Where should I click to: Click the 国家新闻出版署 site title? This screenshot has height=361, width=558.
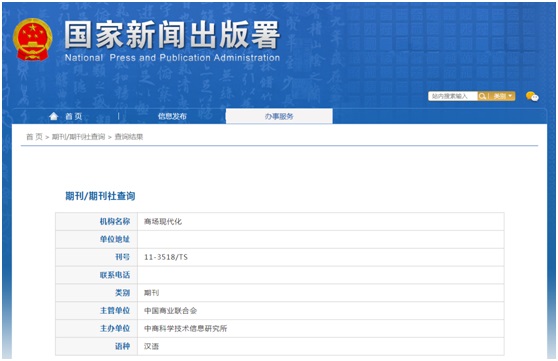(x=172, y=35)
